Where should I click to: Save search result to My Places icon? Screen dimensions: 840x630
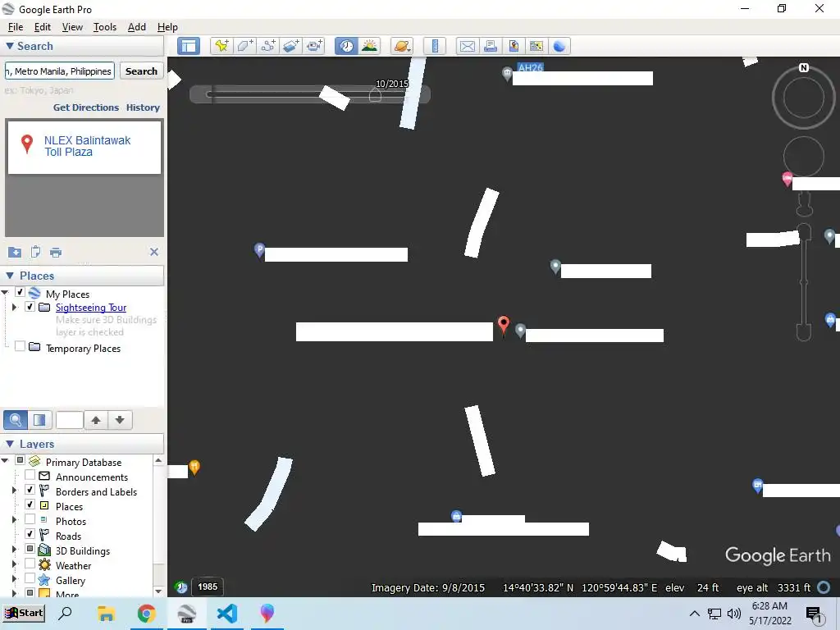tap(15, 252)
